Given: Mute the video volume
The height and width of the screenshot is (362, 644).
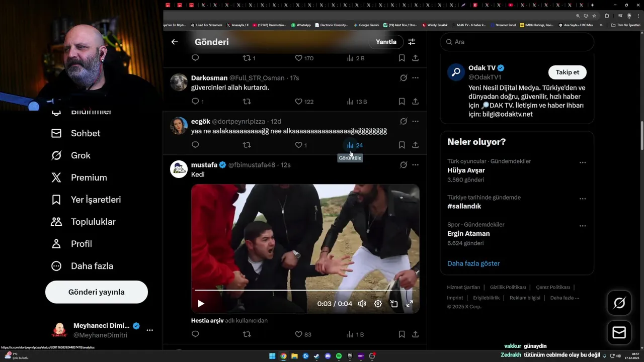Looking at the screenshot, I should (362, 304).
